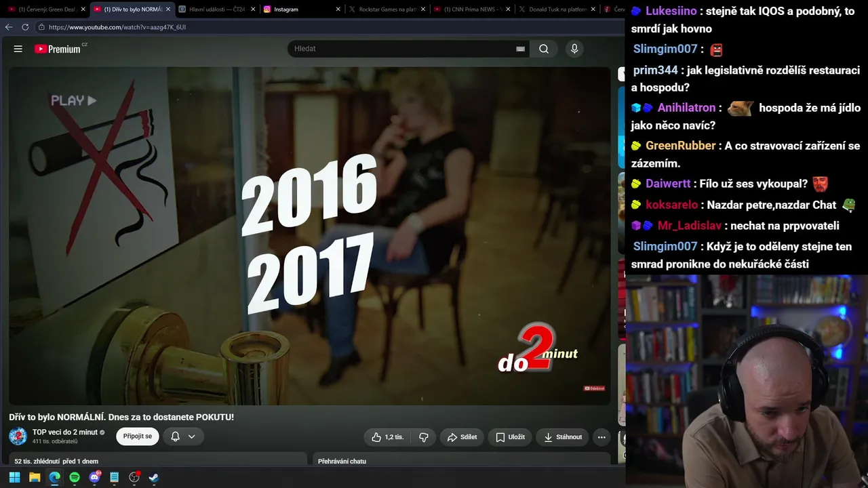Reload the page with refresh icon

pyautogui.click(x=25, y=27)
